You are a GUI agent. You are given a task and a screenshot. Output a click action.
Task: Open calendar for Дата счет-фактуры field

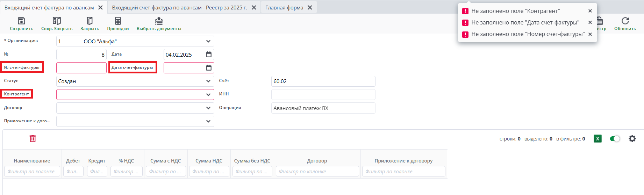coord(209,68)
